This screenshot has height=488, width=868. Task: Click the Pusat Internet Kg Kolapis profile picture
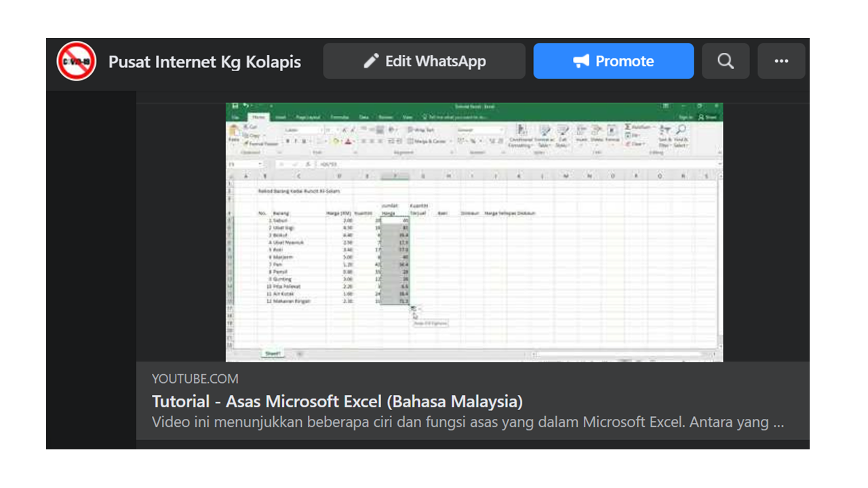click(x=76, y=61)
